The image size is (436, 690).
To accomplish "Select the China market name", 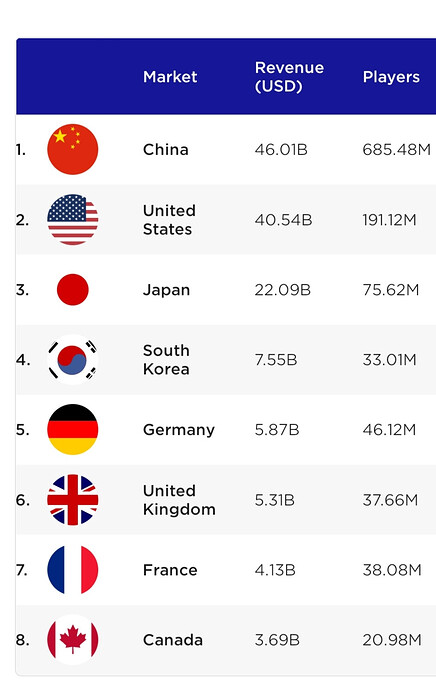I will click(x=166, y=150).
